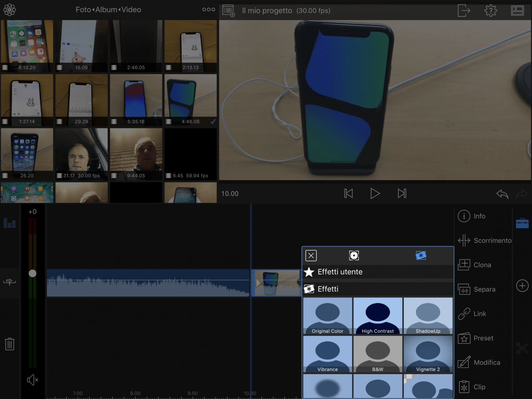The image size is (532, 399).
Task: Apply the Vibrance effect
Action: coord(328,354)
